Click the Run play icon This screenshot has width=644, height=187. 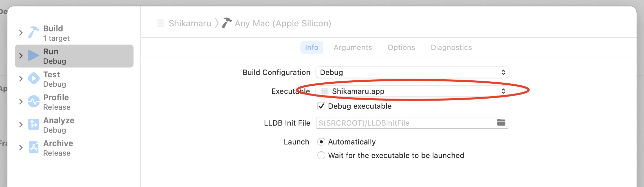click(x=33, y=56)
